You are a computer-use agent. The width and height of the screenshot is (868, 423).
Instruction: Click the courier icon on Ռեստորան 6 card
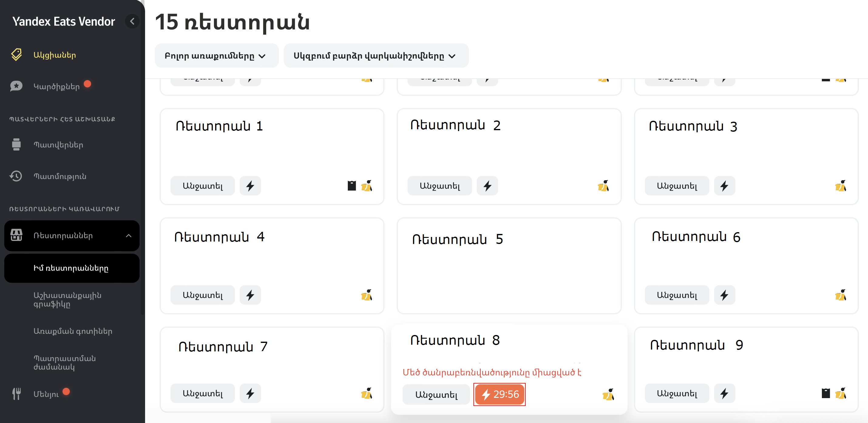tap(840, 295)
